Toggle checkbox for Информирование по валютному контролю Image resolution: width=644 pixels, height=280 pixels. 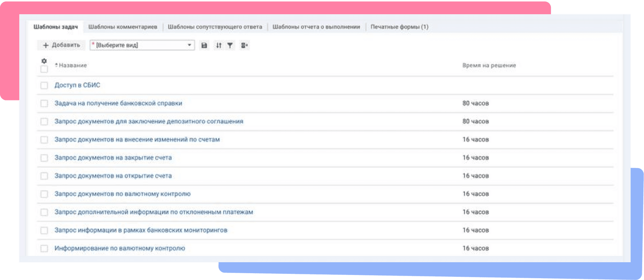pyautogui.click(x=44, y=248)
